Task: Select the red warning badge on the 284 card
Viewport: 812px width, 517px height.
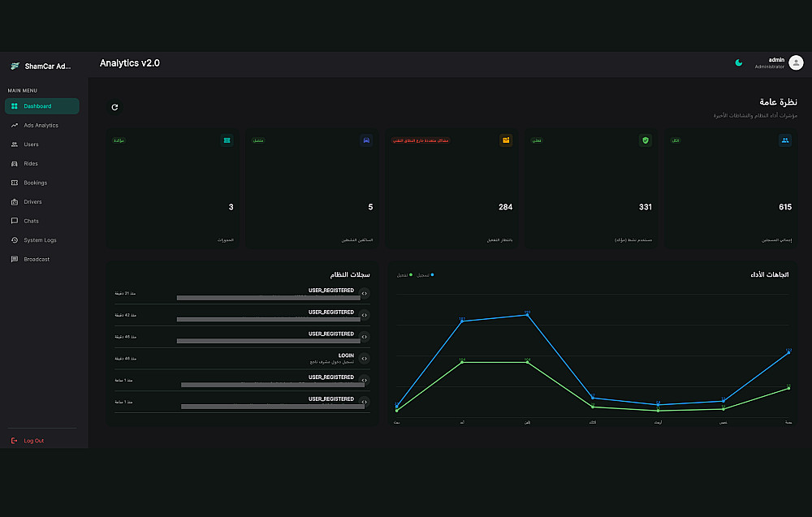Action: click(x=421, y=140)
